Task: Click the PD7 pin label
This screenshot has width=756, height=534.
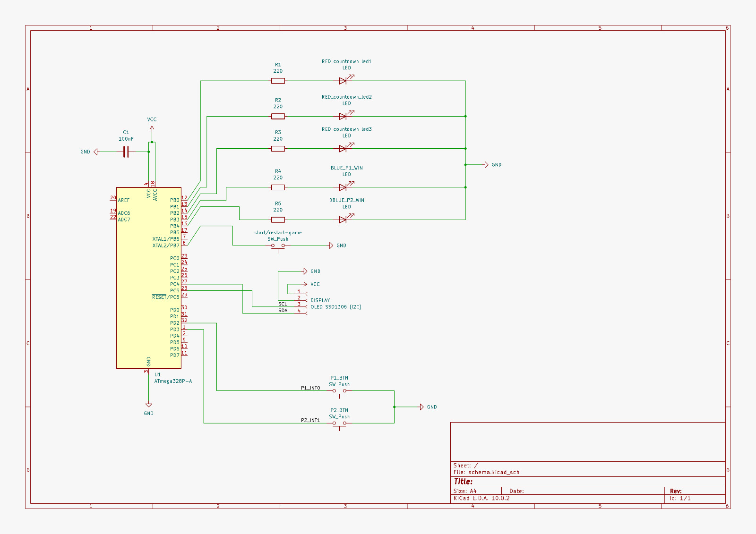Action: click(175, 356)
